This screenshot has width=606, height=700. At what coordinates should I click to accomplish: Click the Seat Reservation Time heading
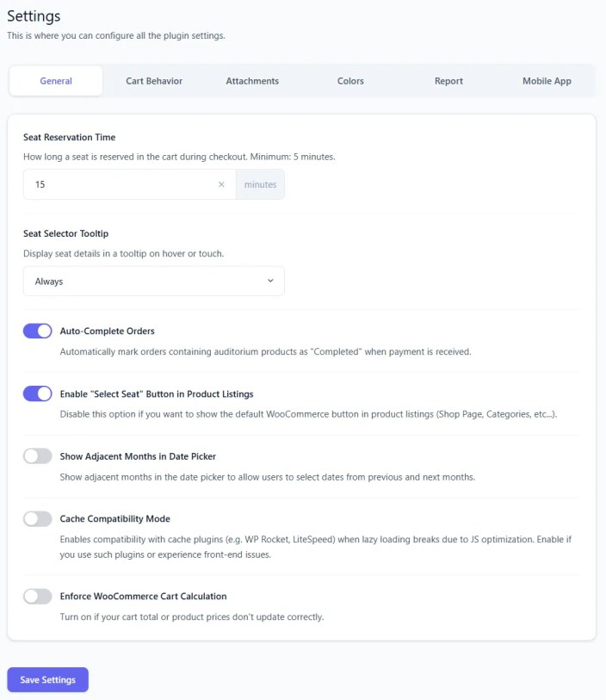pyautogui.click(x=69, y=137)
